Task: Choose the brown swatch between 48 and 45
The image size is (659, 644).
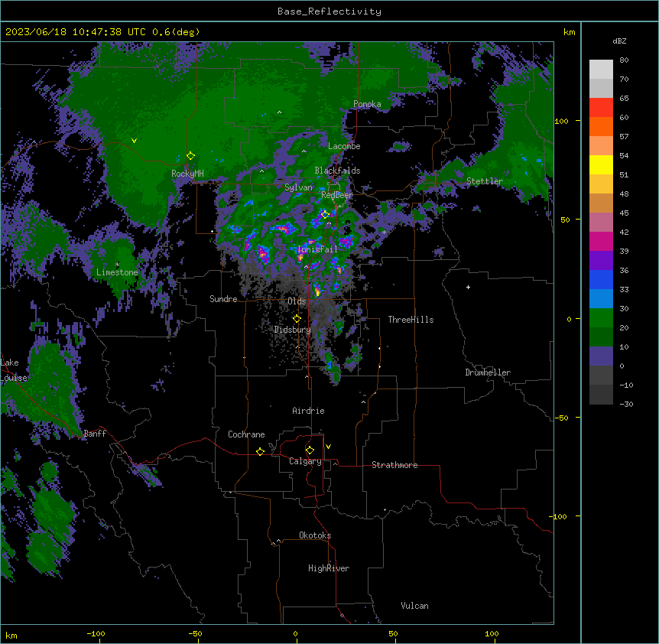Action: pyautogui.click(x=601, y=203)
